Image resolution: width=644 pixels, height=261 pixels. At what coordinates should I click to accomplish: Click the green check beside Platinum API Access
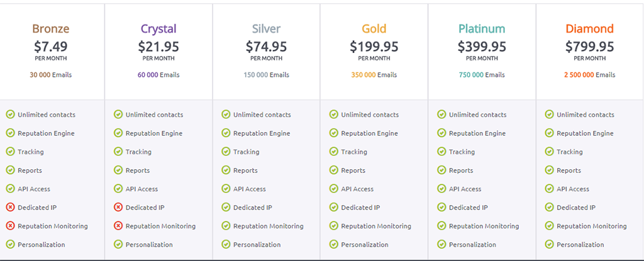pyautogui.click(x=441, y=189)
